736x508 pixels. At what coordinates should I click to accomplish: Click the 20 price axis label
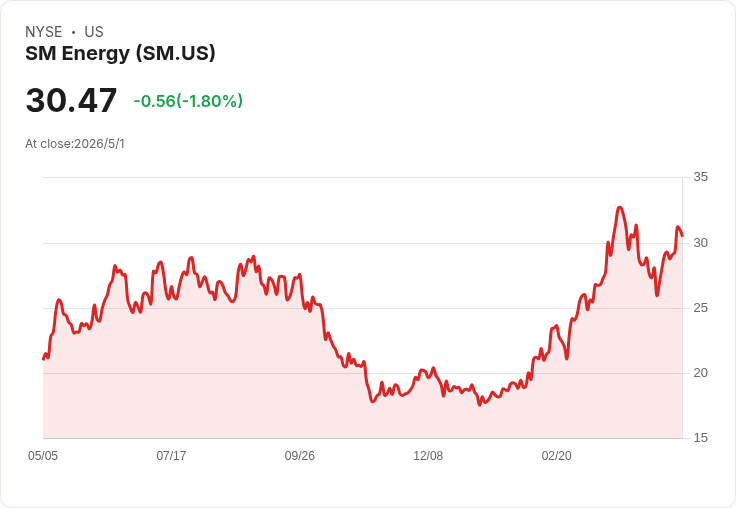coord(700,373)
